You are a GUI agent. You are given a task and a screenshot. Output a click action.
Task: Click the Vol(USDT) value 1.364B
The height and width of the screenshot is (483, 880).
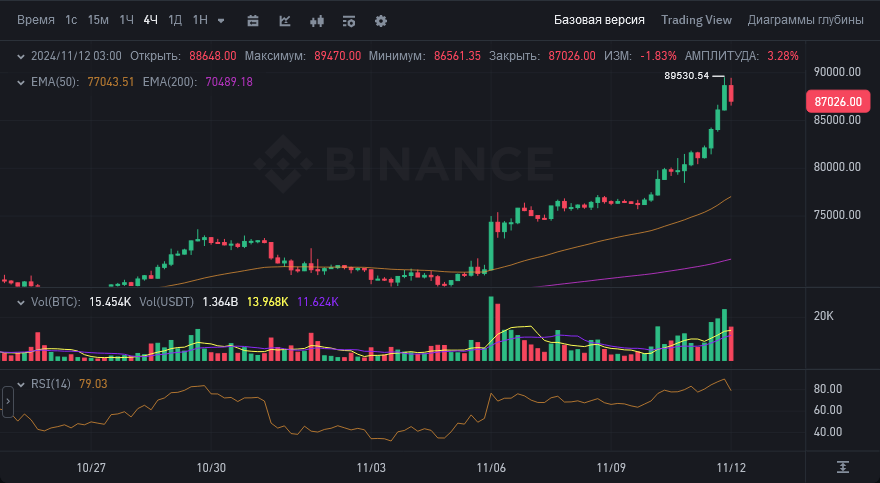[220, 302]
